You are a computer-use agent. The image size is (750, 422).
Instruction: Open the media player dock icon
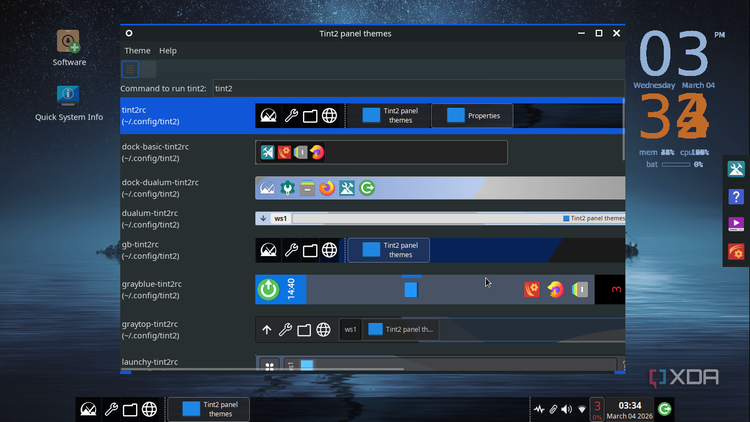pos(736,224)
